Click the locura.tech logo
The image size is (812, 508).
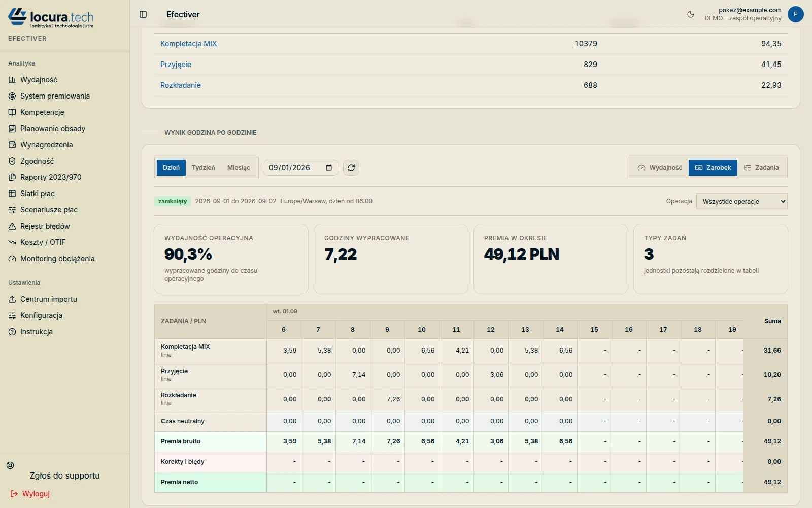coord(51,18)
